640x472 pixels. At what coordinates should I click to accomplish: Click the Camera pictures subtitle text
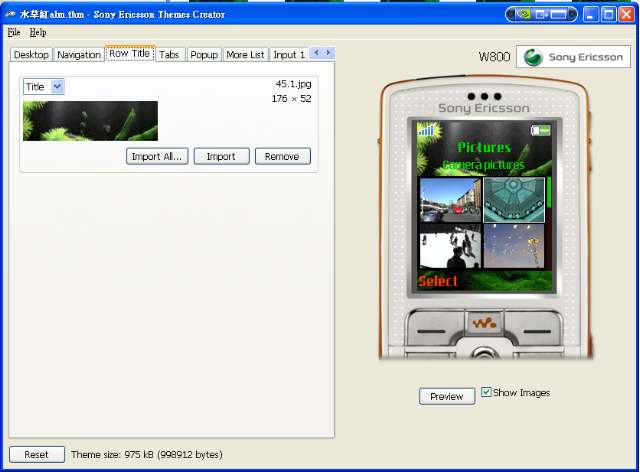pos(484,165)
